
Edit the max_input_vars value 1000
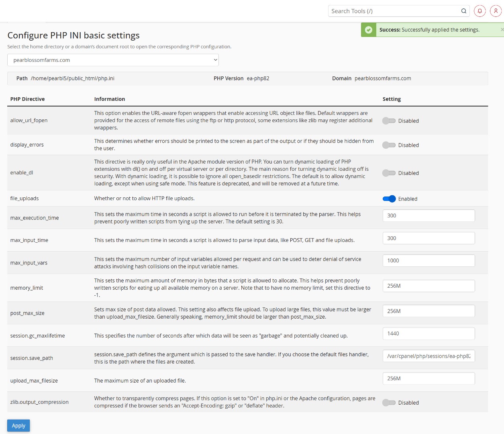tap(429, 261)
